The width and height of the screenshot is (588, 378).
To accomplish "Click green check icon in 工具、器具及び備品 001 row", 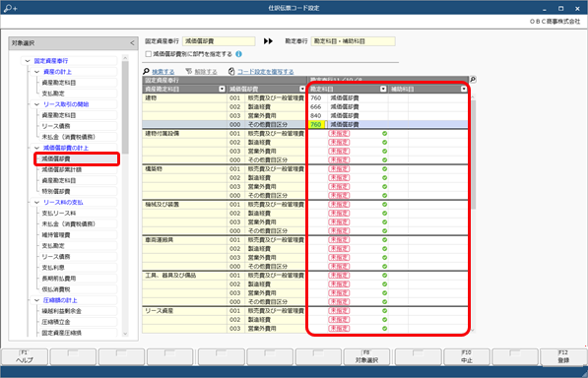I will pyautogui.click(x=384, y=276).
